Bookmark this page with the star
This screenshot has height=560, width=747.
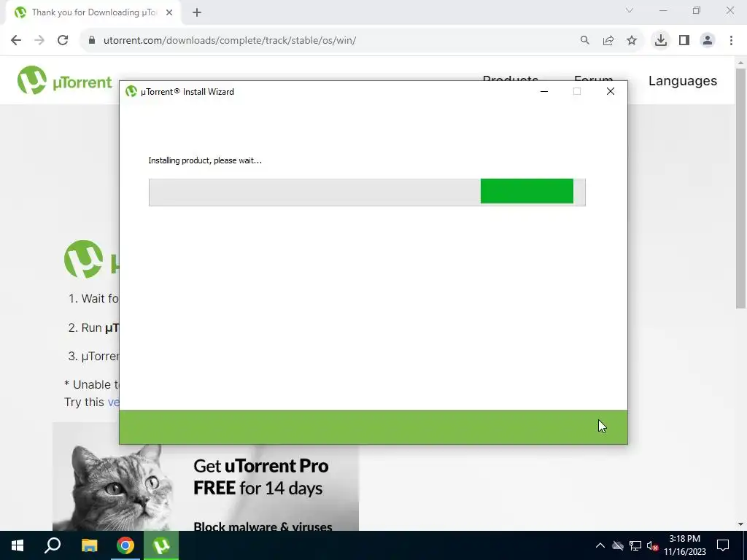[632, 41]
